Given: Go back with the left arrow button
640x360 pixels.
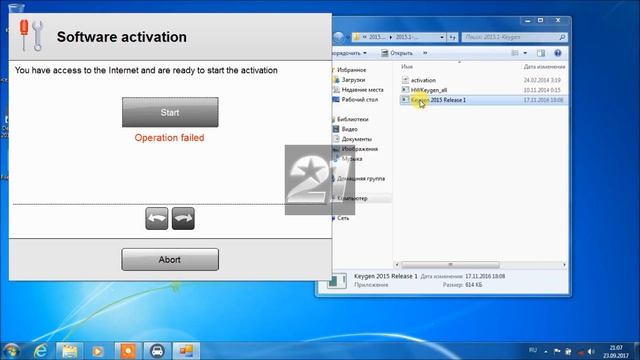Looking at the screenshot, I should [157, 218].
